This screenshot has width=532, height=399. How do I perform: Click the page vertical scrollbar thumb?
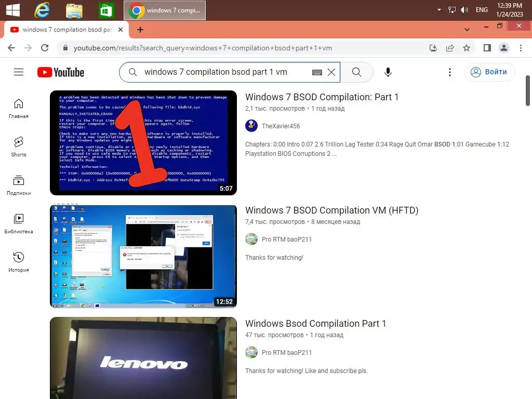point(528,90)
